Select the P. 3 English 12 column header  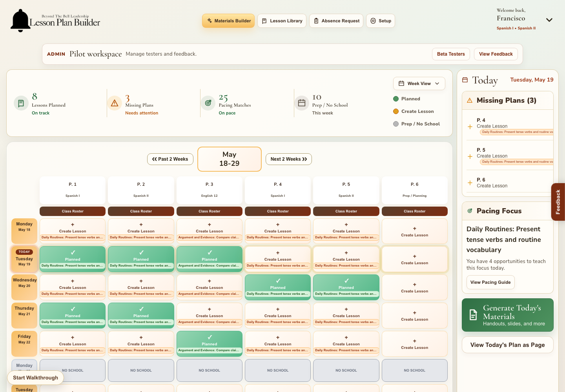click(x=210, y=190)
